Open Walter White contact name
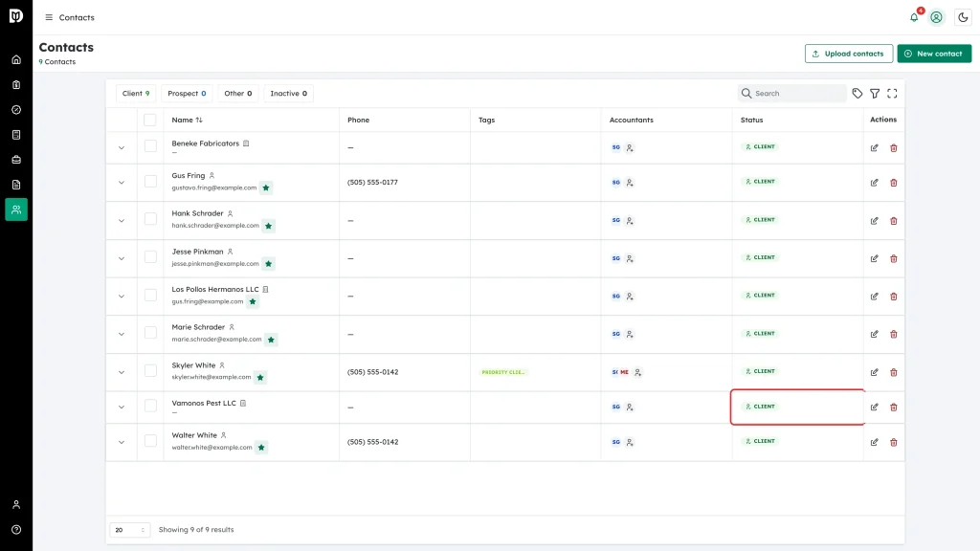The width and height of the screenshot is (980, 551). (194, 435)
